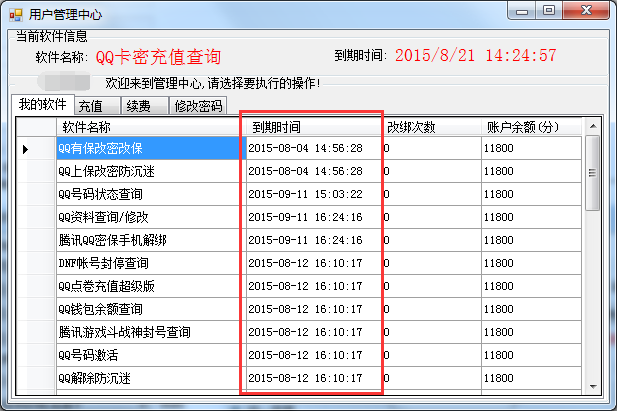Switch to the 我的软件 tab

pos(42,105)
